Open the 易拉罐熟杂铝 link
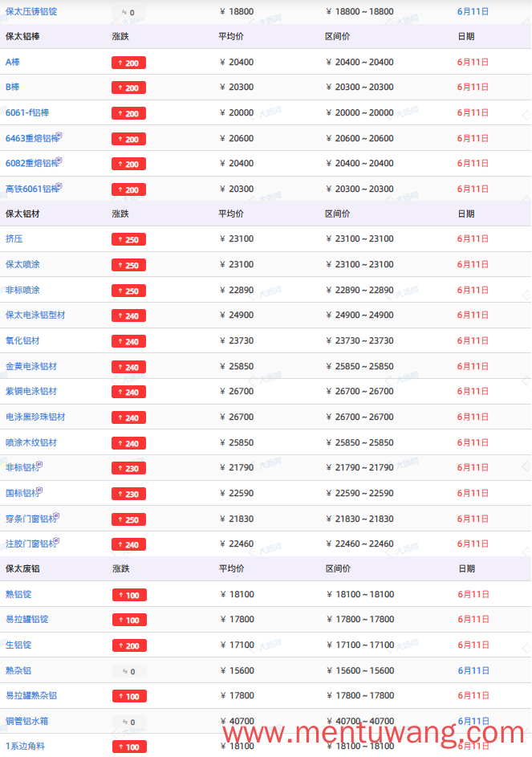This screenshot has width=532, height=757. (x=31, y=696)
